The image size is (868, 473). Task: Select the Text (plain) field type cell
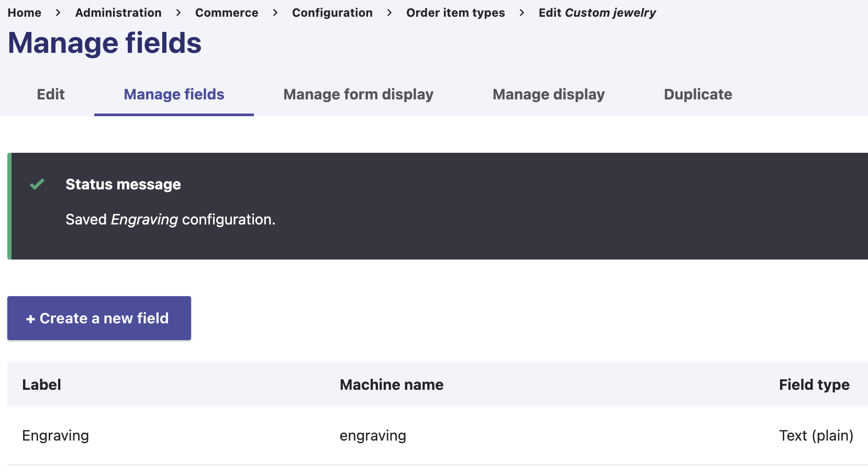pyautogui.click(x=816, y=435)
